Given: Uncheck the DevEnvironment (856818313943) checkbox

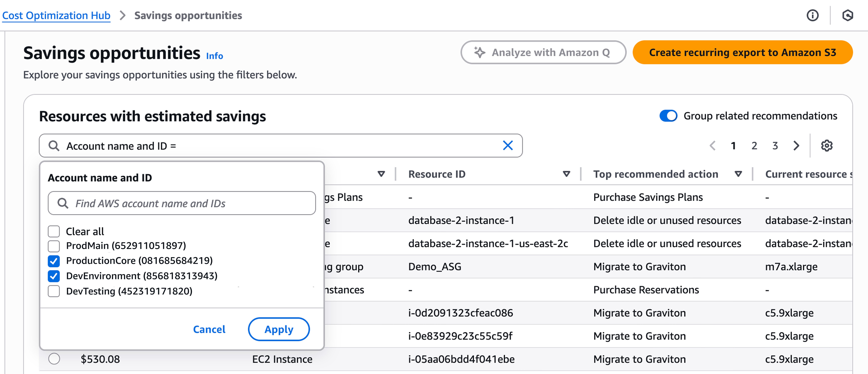Looking at the screenshot, I should 54,276.
